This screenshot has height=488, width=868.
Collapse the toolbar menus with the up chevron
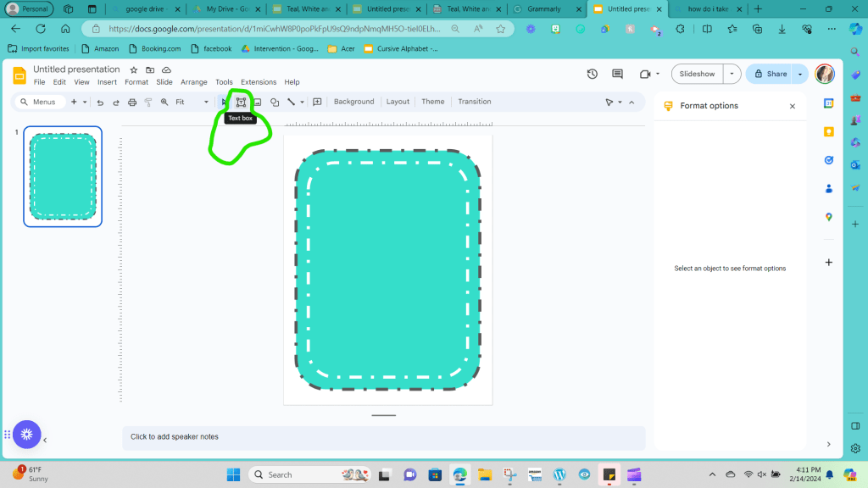tap(632, 102)
